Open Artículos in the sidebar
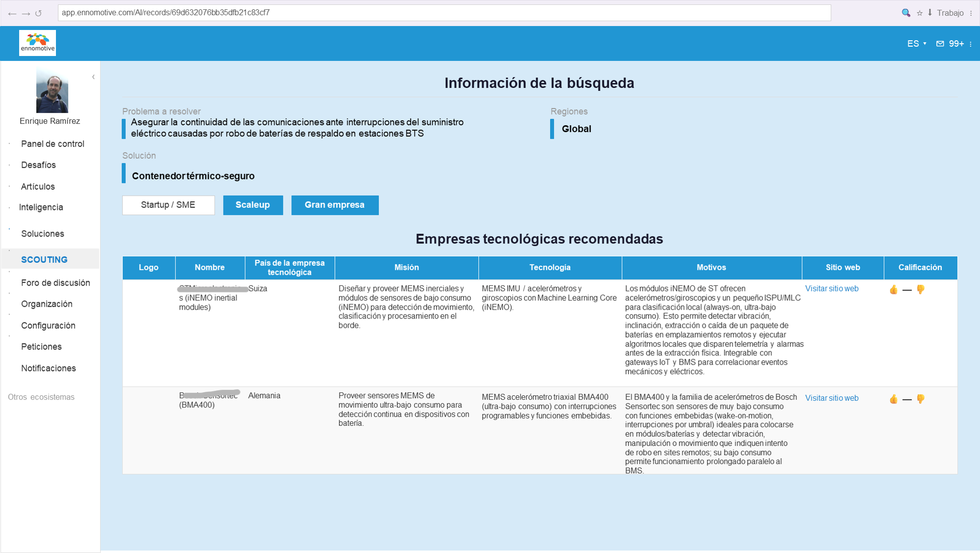980x553 pixels. [x=38, y=187]
